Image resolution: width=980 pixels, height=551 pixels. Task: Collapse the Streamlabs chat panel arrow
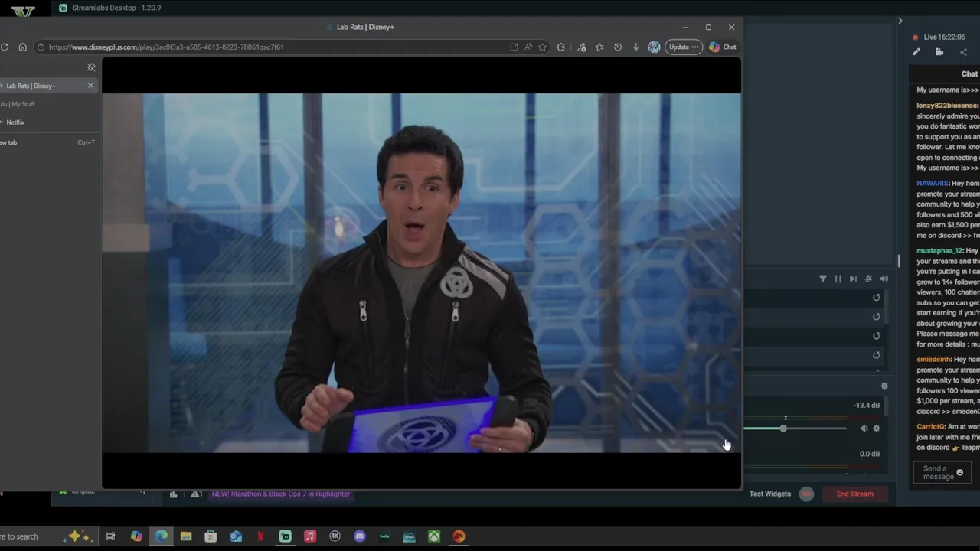(900, 21)
